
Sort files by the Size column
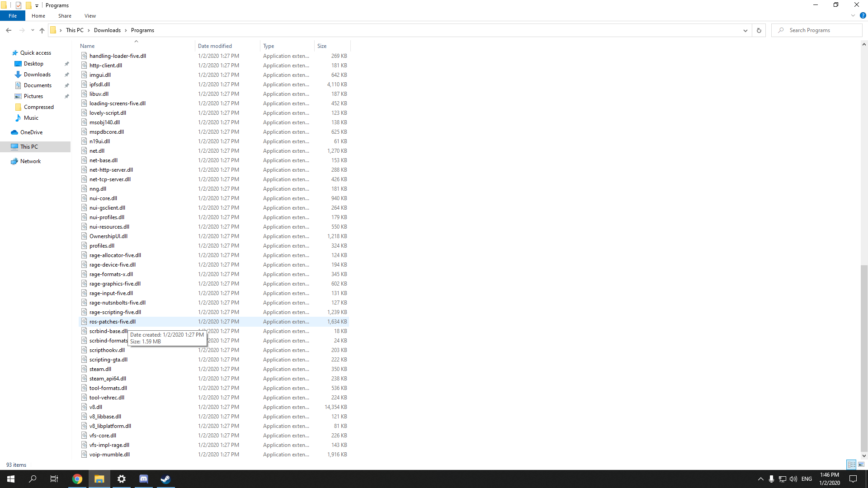tap(322, 46)
